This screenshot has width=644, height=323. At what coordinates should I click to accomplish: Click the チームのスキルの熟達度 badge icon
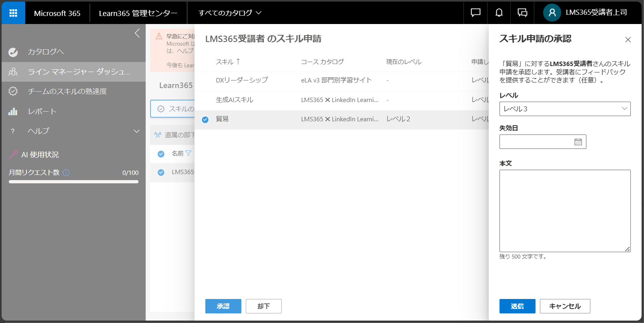(x=13, y=91)
